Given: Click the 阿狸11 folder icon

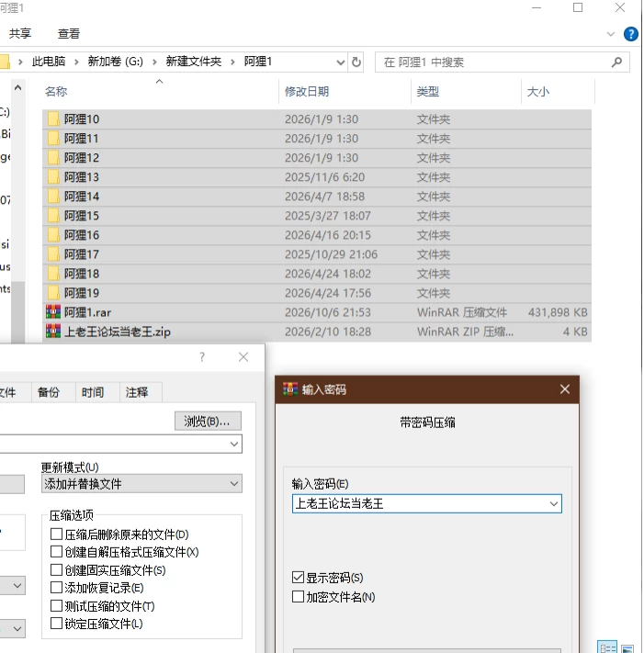Looking at the screenshot, I should [x=53, y=139].
